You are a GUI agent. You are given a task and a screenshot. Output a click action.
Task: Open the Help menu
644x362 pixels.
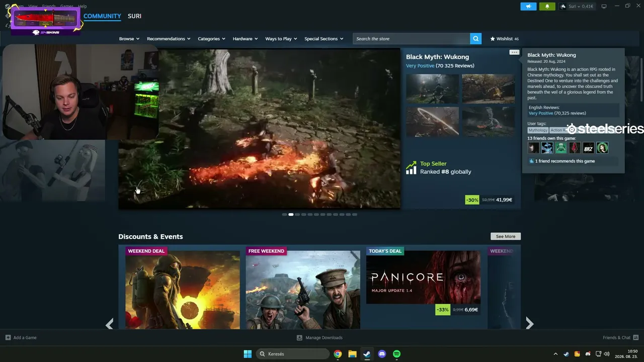83,6
